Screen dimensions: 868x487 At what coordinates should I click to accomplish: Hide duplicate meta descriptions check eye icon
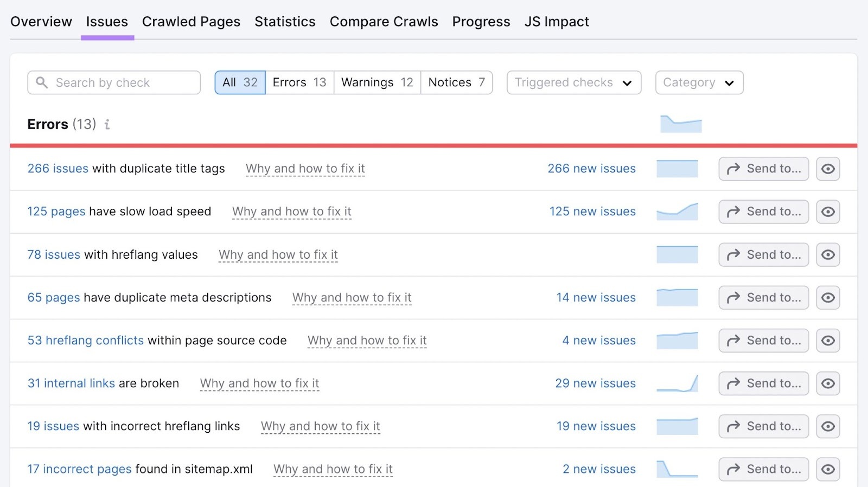[828, 298]
